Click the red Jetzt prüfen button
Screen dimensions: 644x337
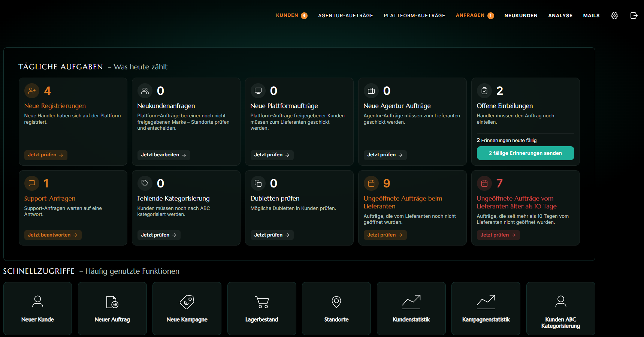point(498,235)
